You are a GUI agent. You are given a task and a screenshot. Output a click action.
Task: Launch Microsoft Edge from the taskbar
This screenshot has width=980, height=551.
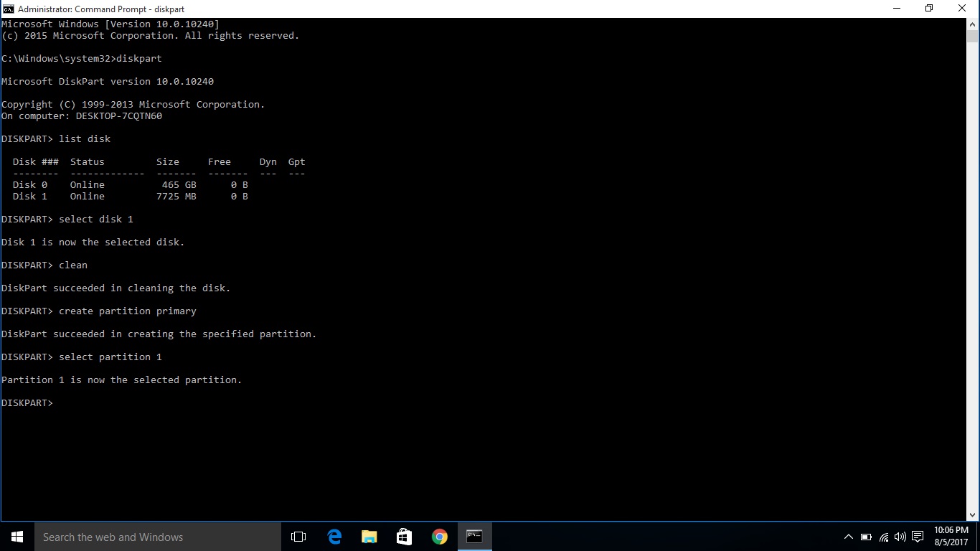point(334,537)
